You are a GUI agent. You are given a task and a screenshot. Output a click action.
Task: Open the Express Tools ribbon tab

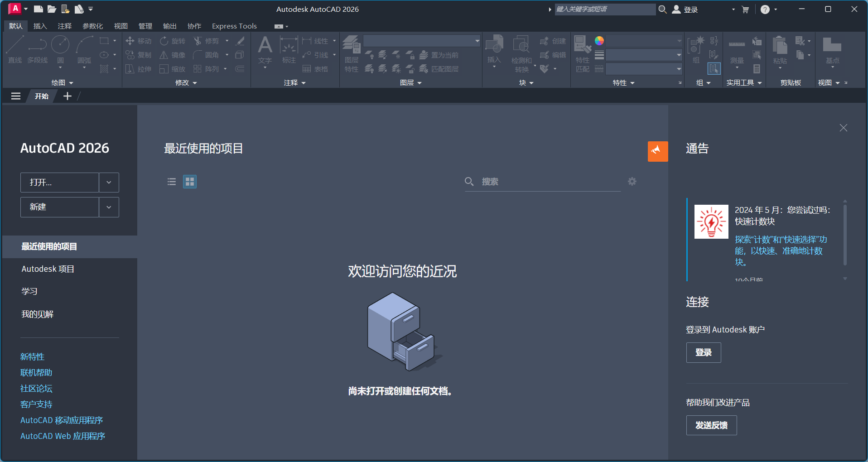234,26
